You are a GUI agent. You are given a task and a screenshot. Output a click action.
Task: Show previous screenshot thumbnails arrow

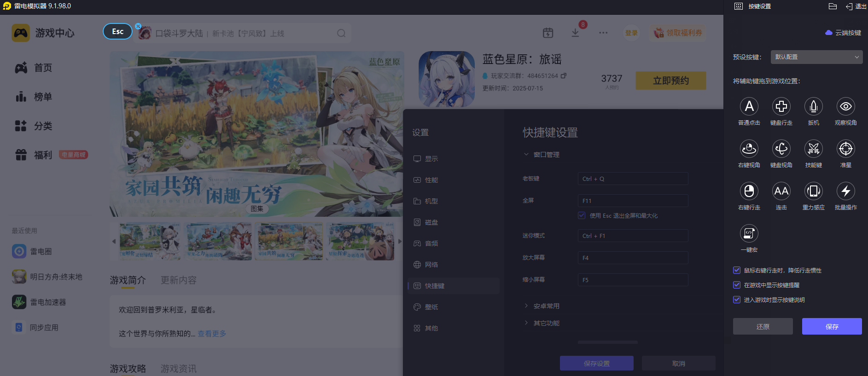pyautogui.click(x=114, y=241)
